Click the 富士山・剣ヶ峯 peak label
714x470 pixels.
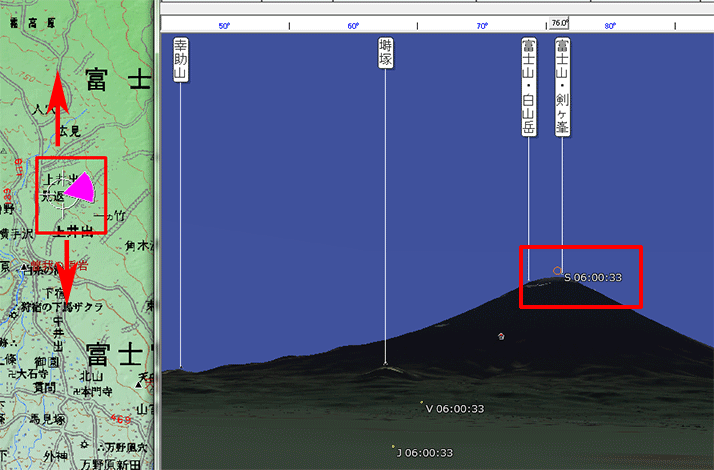(x=562, y=87)
